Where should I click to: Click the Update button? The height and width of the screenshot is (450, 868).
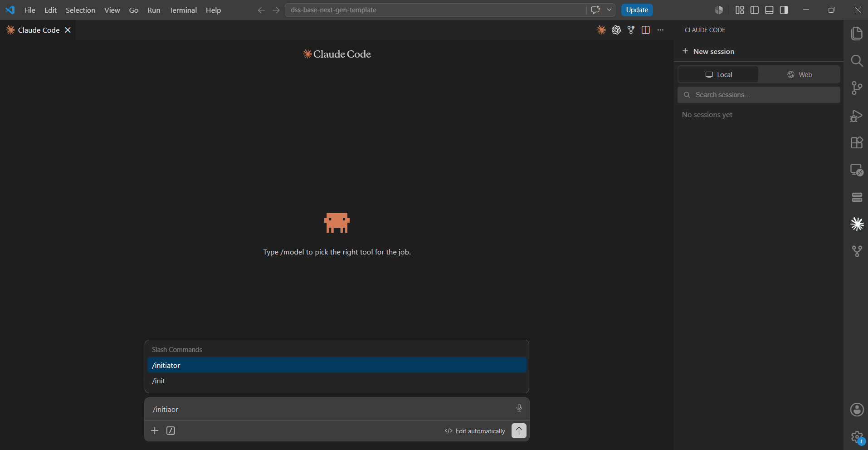637,10
